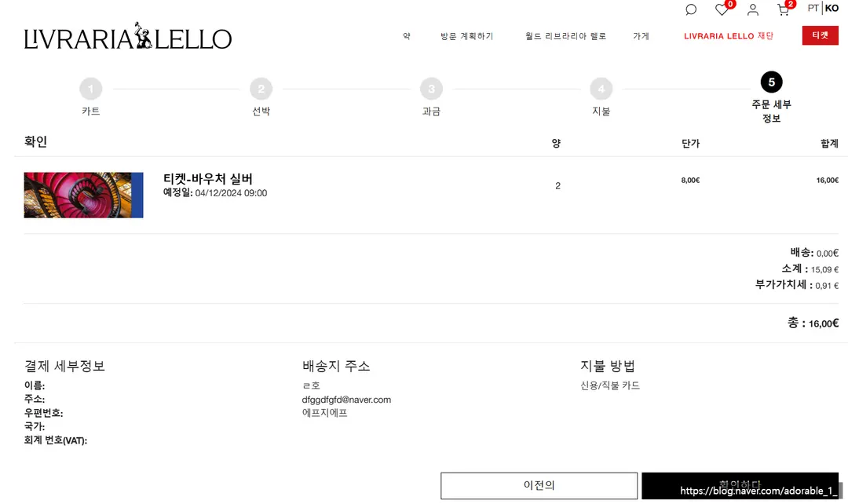848x504 pixels.
Task: Open the chat bubble icon
Action: tap(691, 9)
